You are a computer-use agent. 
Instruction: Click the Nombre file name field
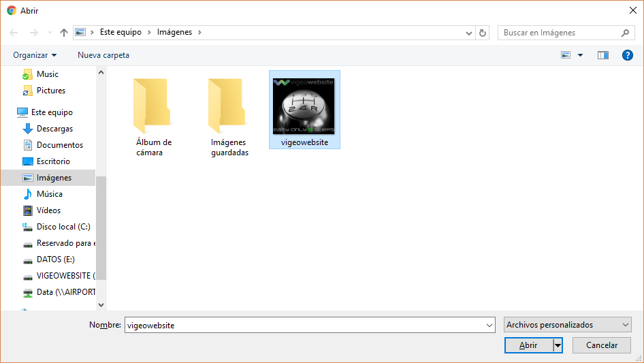(x=305, y=325)
